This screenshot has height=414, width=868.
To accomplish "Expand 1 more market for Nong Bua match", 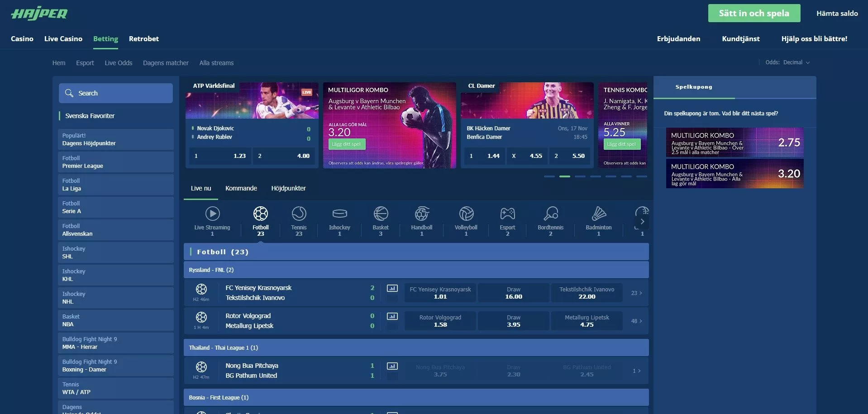I will click(x=636, y=371).
